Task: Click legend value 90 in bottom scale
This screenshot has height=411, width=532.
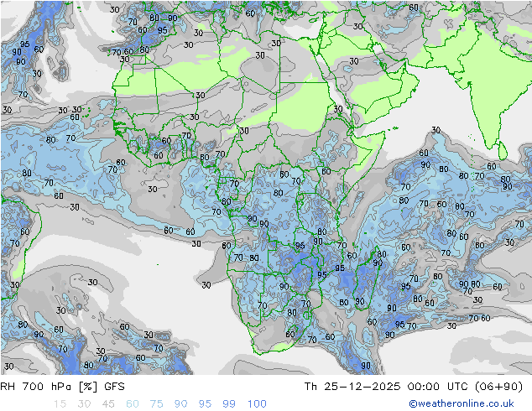Action: point(180,404)
